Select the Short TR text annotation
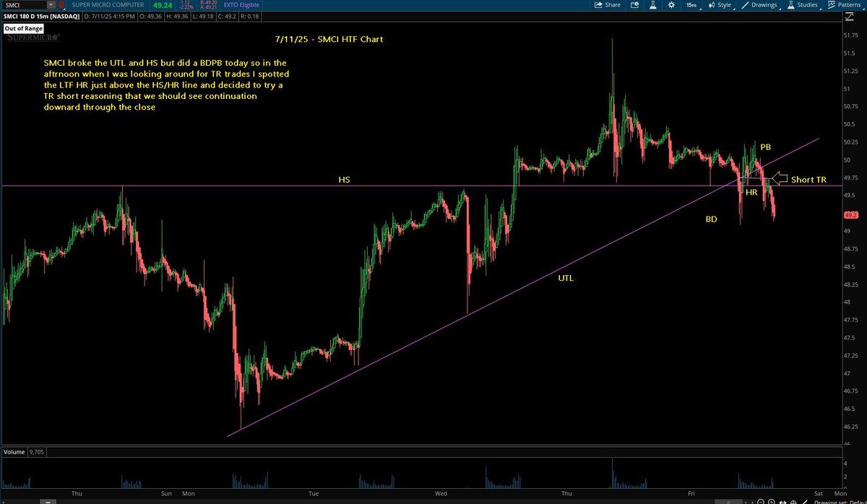Image resolution: width=867 pixels, height=504 pixels. tap(808, 179)
